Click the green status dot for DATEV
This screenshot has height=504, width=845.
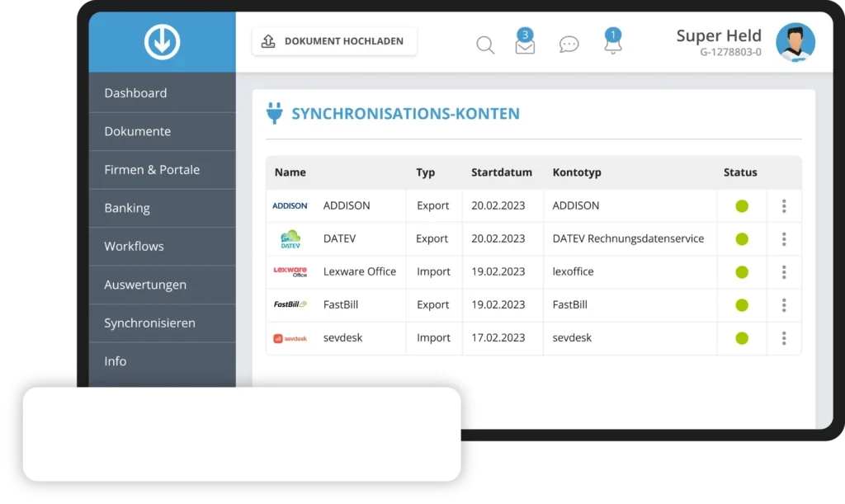(x=742, y=239)
